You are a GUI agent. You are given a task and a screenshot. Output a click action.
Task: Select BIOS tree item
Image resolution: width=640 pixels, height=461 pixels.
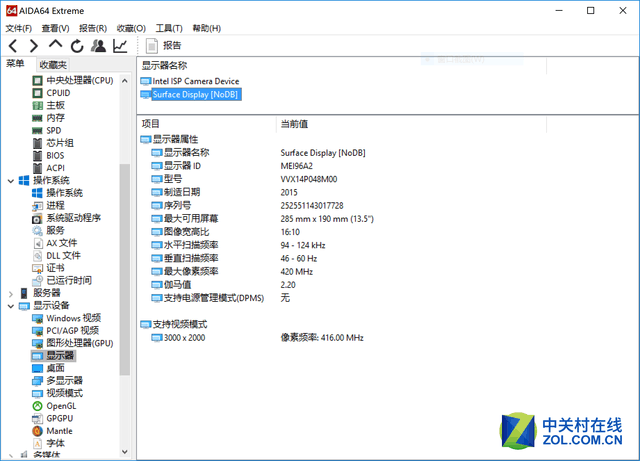(48, 156)
